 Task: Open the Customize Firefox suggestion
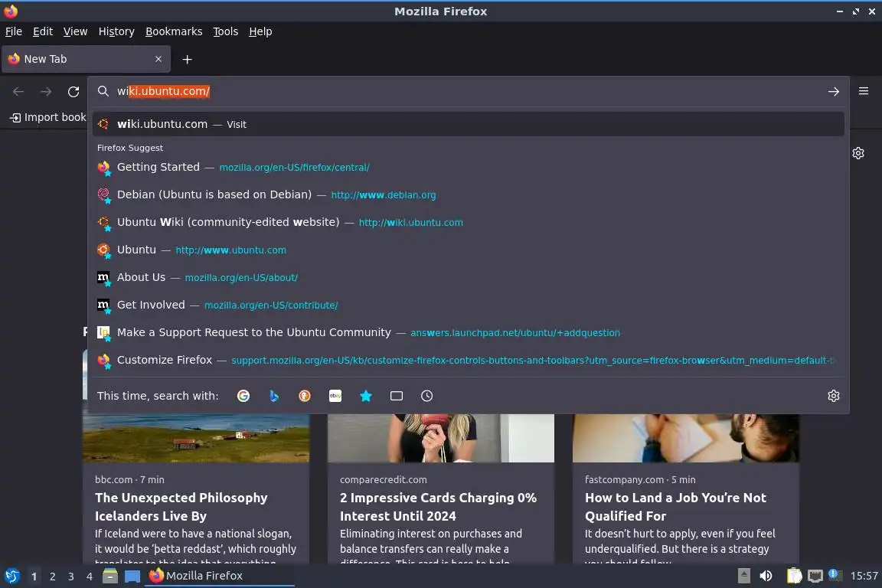[x=468, y=360]
